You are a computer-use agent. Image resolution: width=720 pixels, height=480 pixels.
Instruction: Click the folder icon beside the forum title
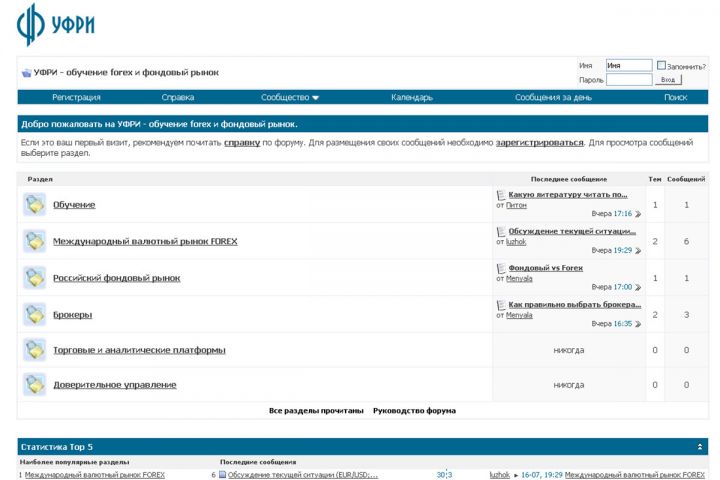27,73
